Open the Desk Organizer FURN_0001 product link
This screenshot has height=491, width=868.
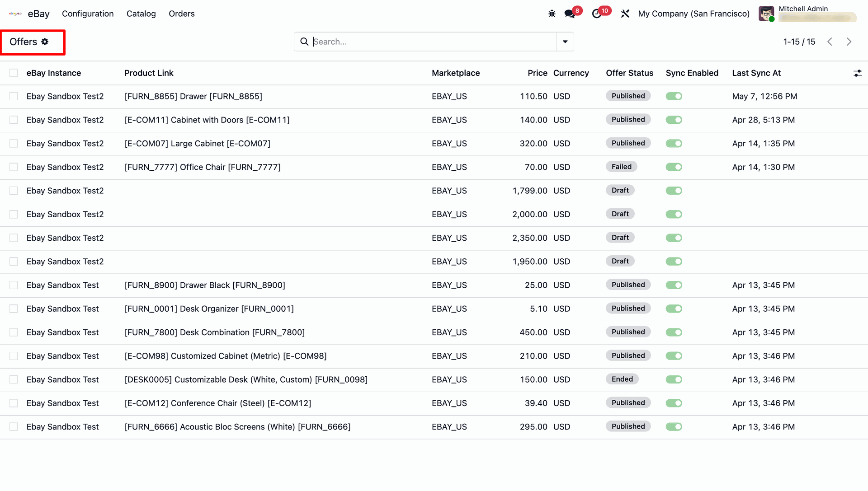[x=209, y=309]
